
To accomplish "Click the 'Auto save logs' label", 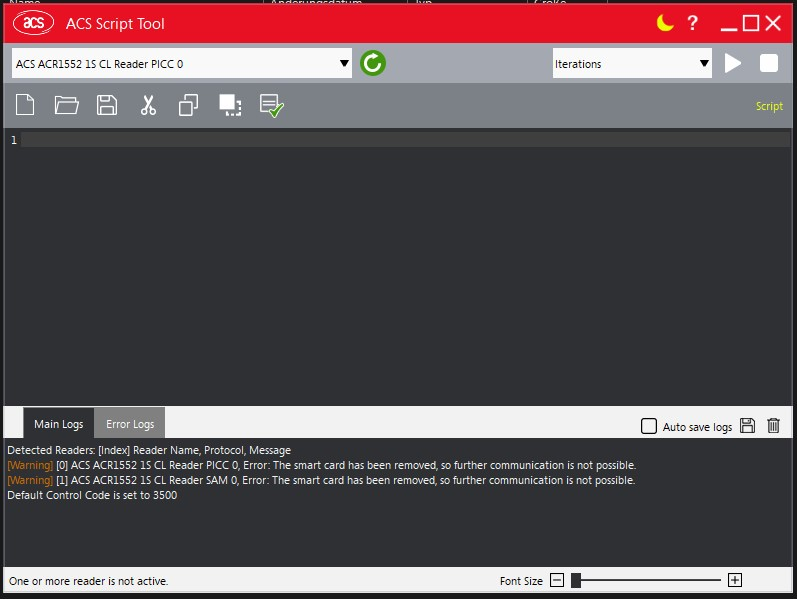I will (697, 427).
